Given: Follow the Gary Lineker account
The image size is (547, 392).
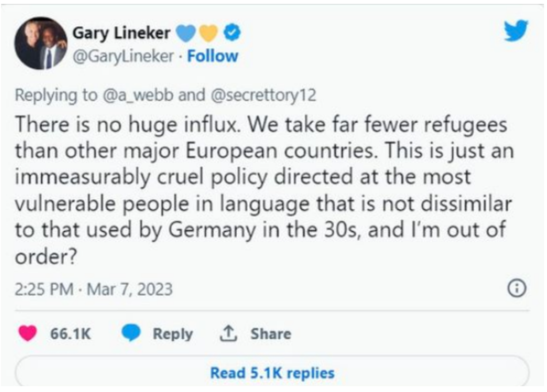Looking at the screenshot, I should pyautogui.click(x=213, y=56).
